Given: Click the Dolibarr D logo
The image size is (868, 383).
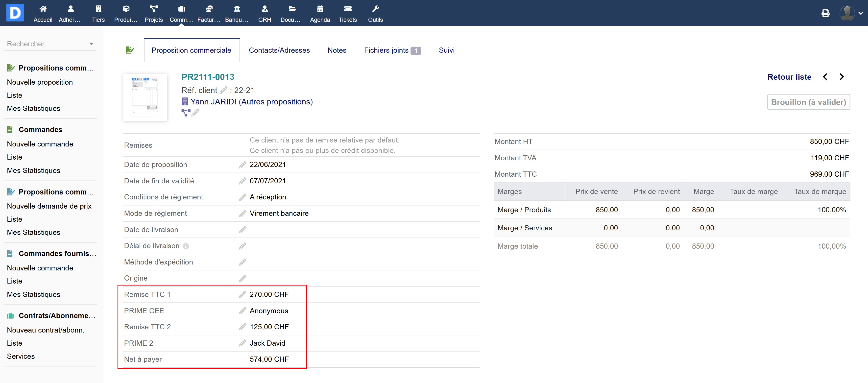Looking at the screenshot, I should click(x=15, y=13).
